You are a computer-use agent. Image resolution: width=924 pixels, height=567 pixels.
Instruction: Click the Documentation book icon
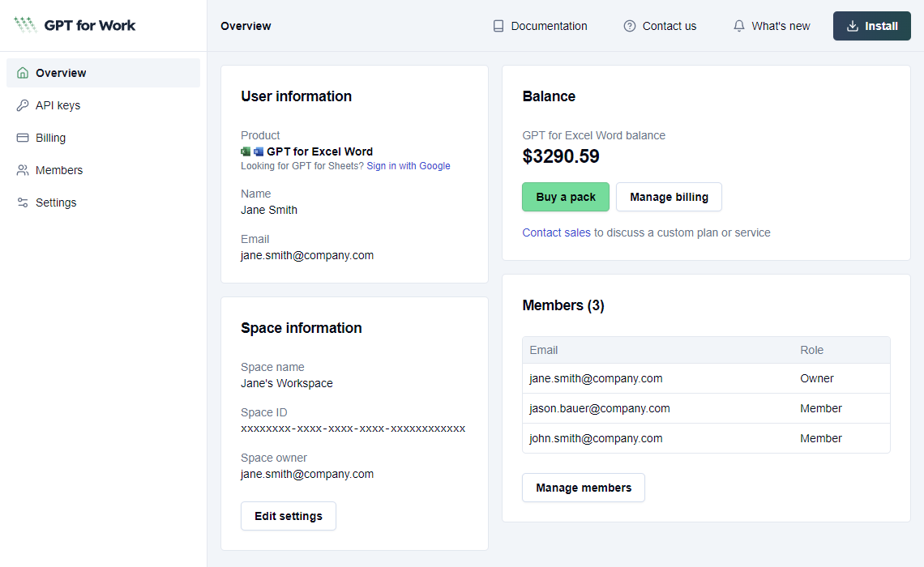tap(498, 26)
